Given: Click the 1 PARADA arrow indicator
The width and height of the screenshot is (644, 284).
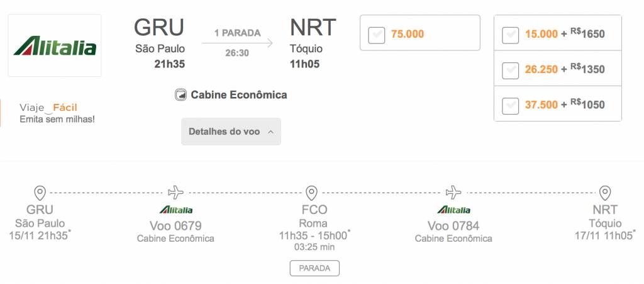Looking at the screenshot, I should point(237,43).
